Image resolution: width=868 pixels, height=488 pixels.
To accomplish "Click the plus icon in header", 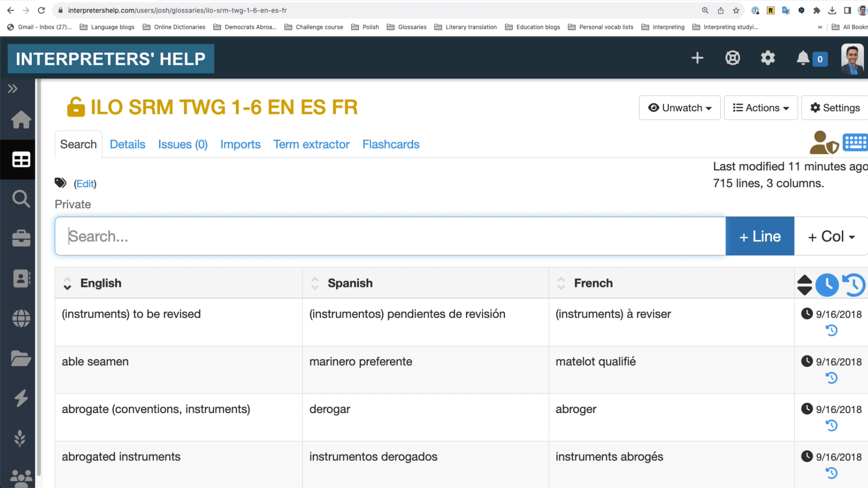I will pos(697,58).
